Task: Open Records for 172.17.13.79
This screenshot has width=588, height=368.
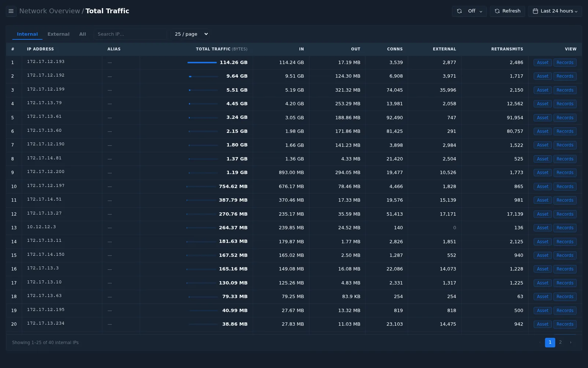Action: click(x=565, y=104)
